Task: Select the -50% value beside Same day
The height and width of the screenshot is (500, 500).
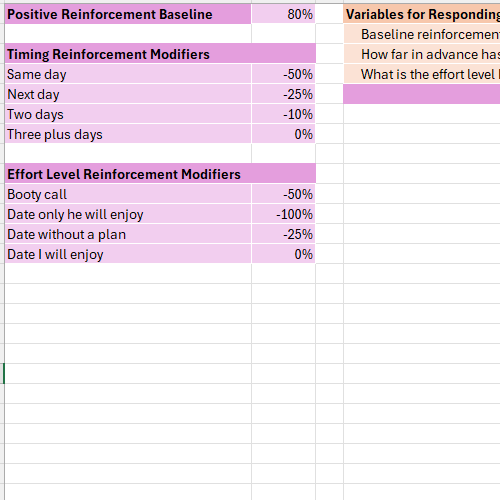Action: [283, 74]
